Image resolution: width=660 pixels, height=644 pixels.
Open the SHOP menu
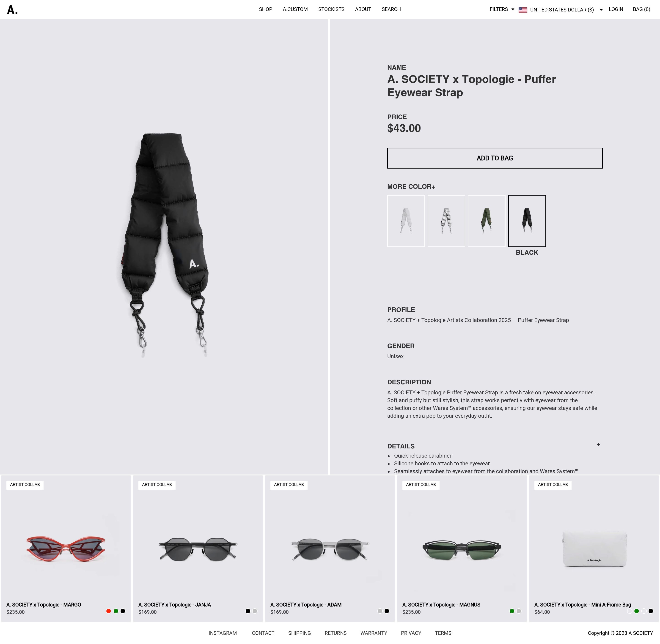tap(265, 9)
